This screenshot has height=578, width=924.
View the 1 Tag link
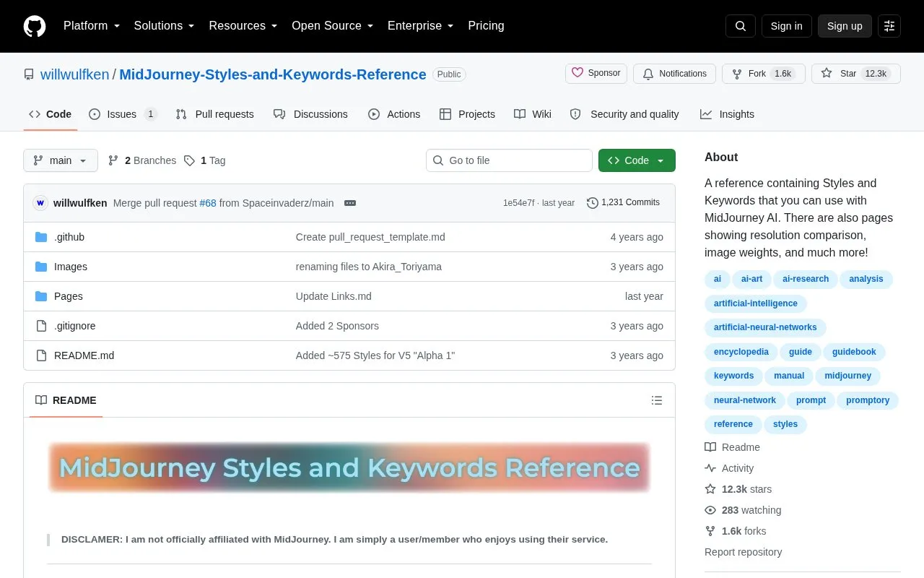pyautogui.click(x=204, y=160)
